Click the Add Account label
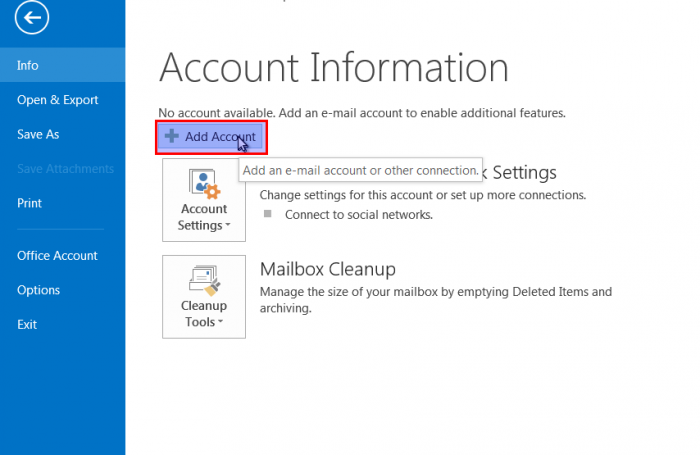Image resolution: width=700 pixels, height=455 pixels. [220, 137]
